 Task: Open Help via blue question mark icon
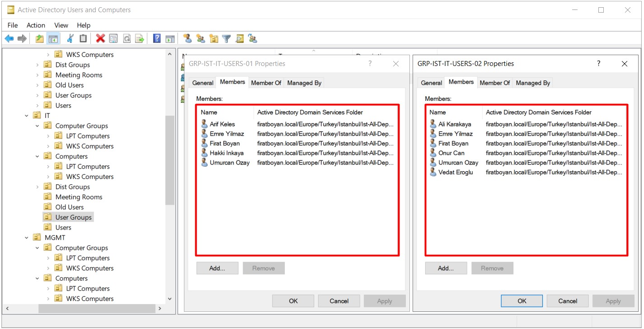157,39
